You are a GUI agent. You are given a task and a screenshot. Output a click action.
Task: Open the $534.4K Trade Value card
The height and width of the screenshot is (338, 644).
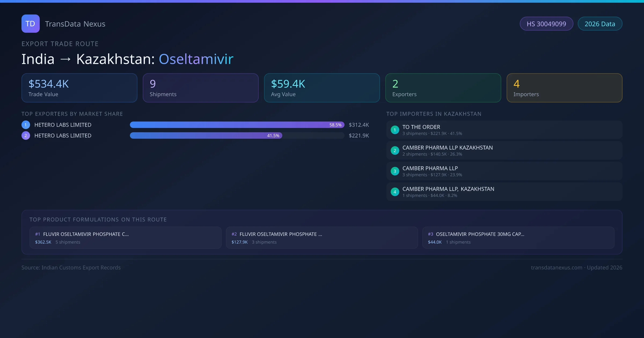[x=79, y=88]
